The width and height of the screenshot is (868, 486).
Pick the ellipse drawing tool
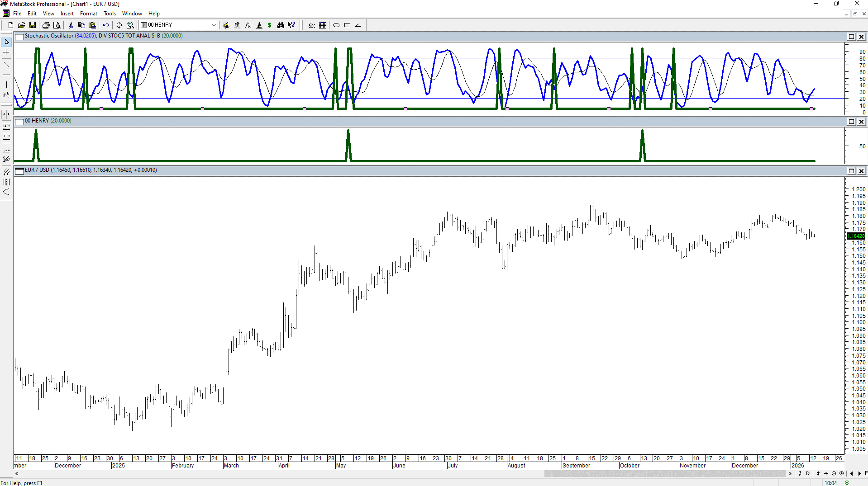pyautogui.click(x=336, y=25)
